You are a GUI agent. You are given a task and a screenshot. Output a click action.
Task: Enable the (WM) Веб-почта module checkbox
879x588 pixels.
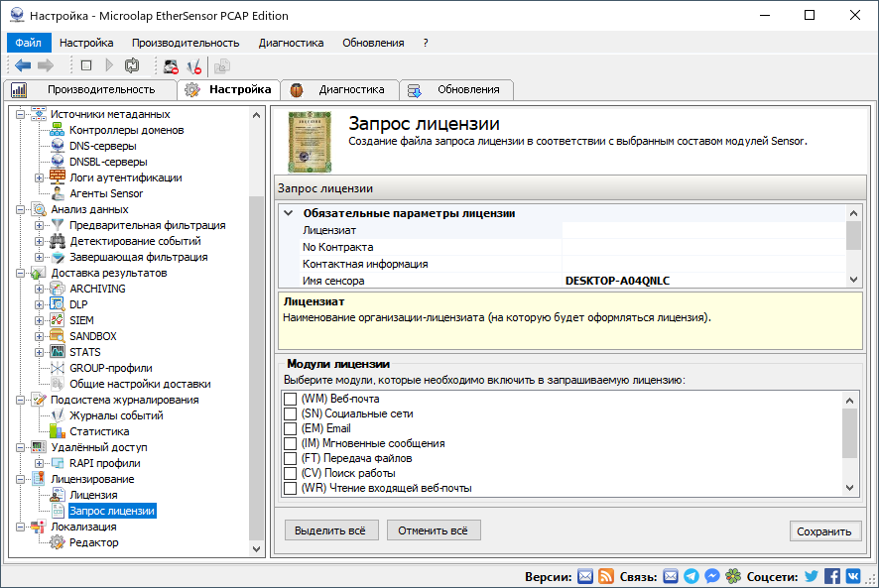click(291, 399)
